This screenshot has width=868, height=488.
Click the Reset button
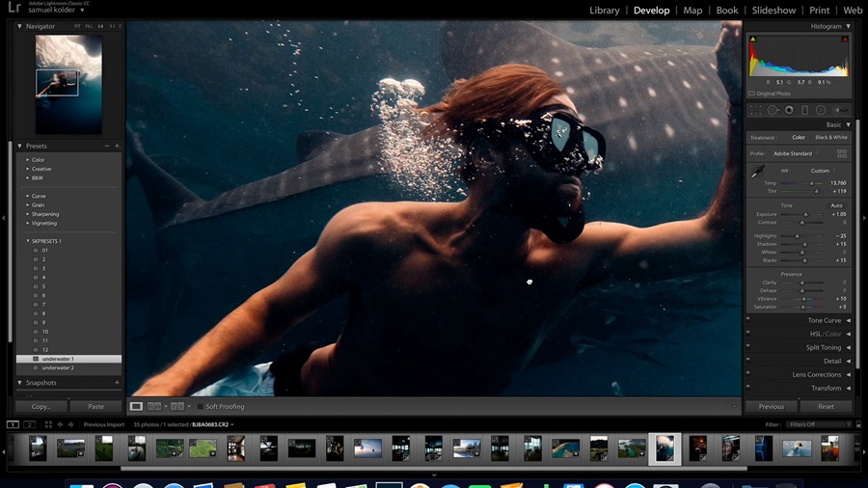point(826,406)
